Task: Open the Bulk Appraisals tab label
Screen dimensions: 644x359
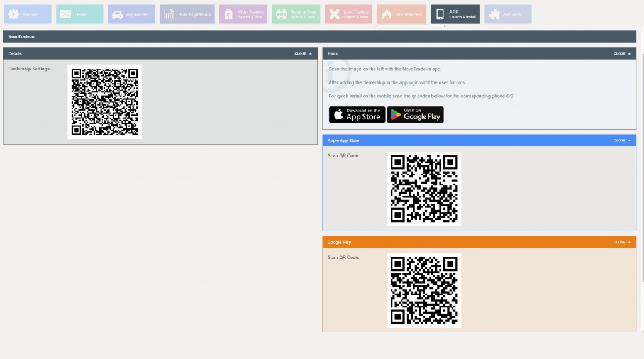Action: click(194, 14)
